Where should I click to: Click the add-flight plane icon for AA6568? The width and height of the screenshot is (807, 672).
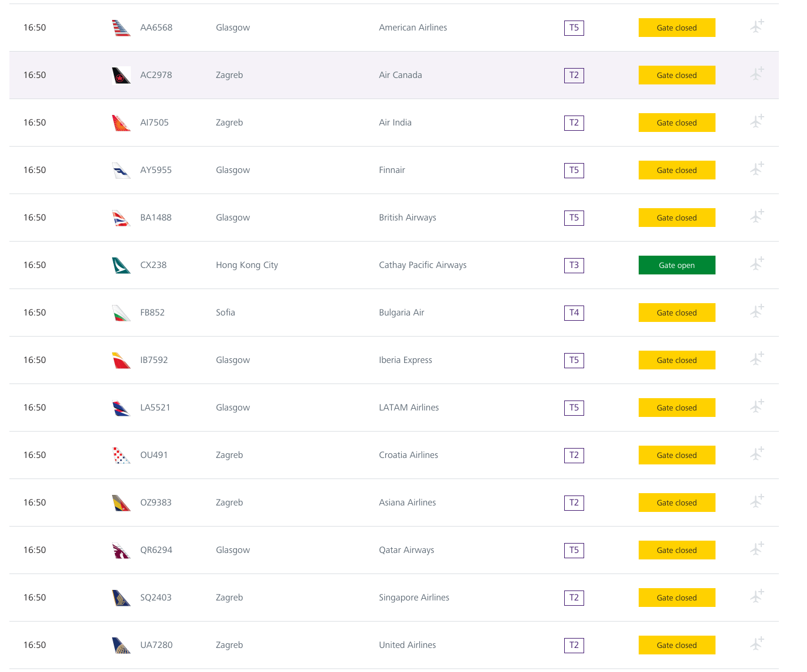[757, 27]
